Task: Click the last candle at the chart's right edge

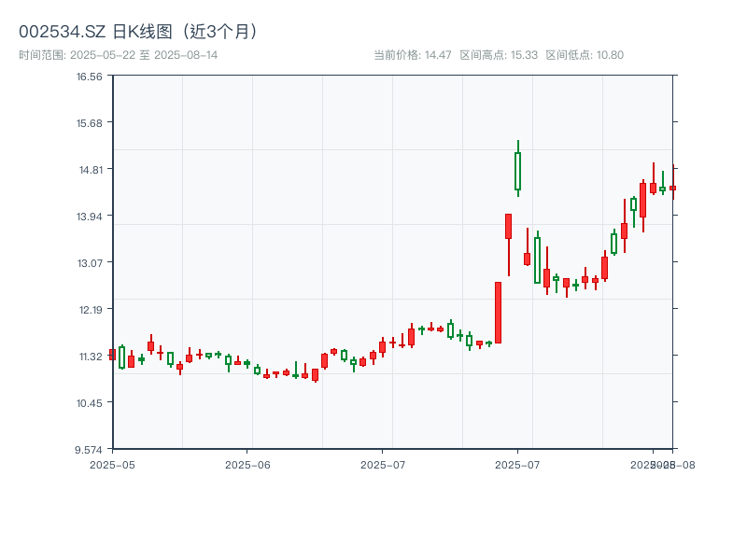Action: pos(672,188)
